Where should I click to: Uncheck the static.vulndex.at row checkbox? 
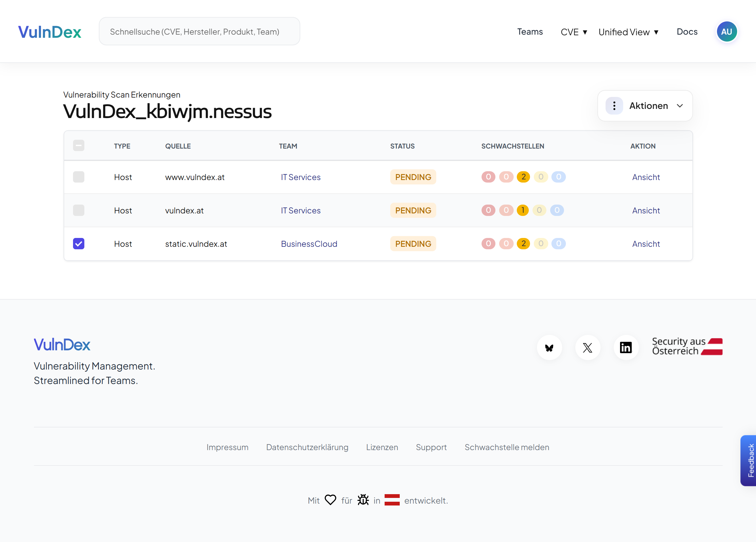coord(79,244)
